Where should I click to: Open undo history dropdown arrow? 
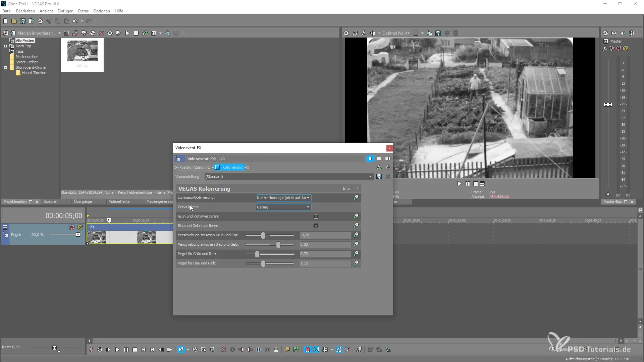(82, 21)
